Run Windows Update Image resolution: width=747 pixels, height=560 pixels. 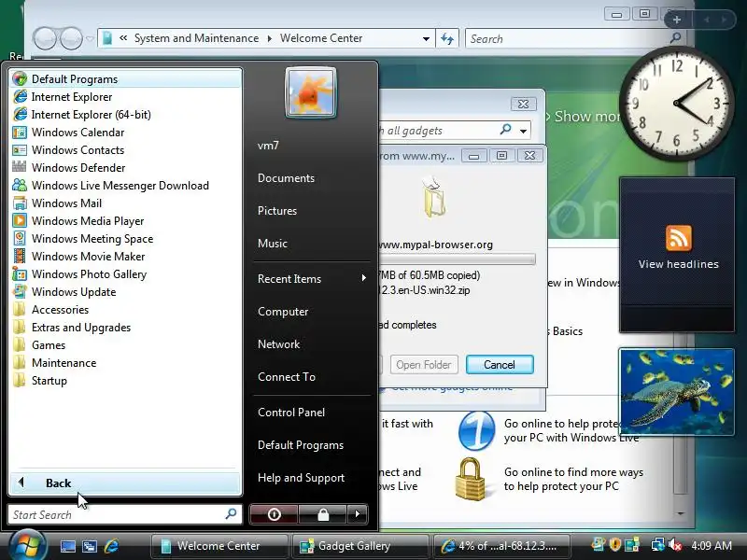126,292
